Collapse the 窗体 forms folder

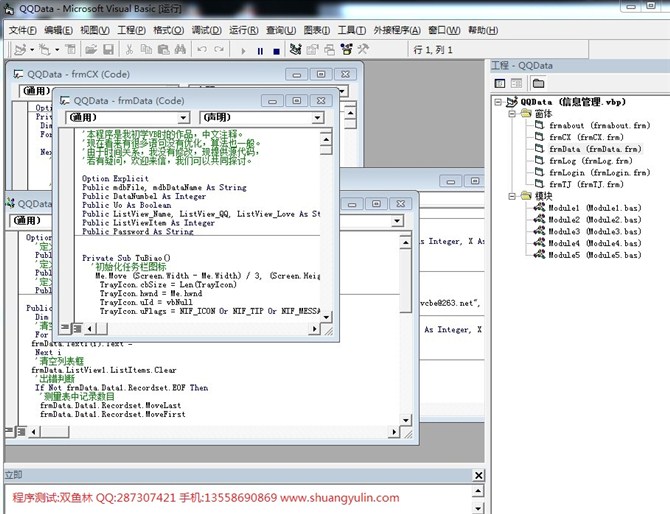(x=511, y=114)
